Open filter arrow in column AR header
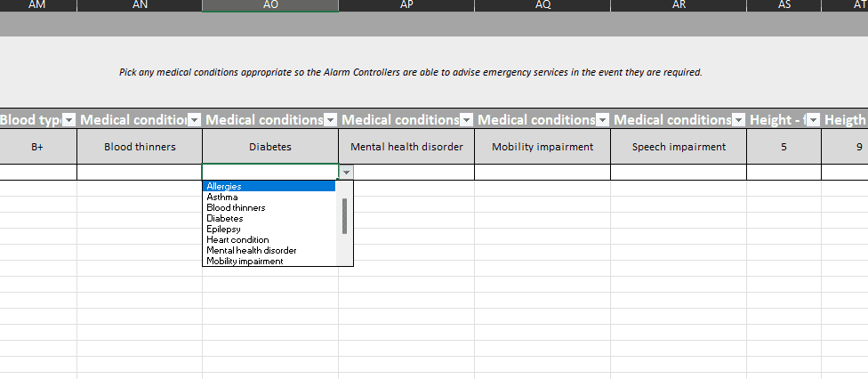The width and height of the screenshot is (868, 379). pyautogui.click(x=738, y=120)
